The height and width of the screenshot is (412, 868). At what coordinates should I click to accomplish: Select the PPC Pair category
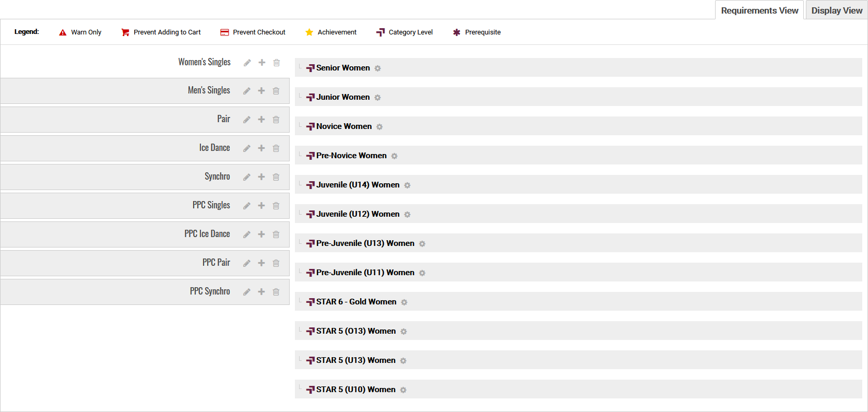pos(216,263)
